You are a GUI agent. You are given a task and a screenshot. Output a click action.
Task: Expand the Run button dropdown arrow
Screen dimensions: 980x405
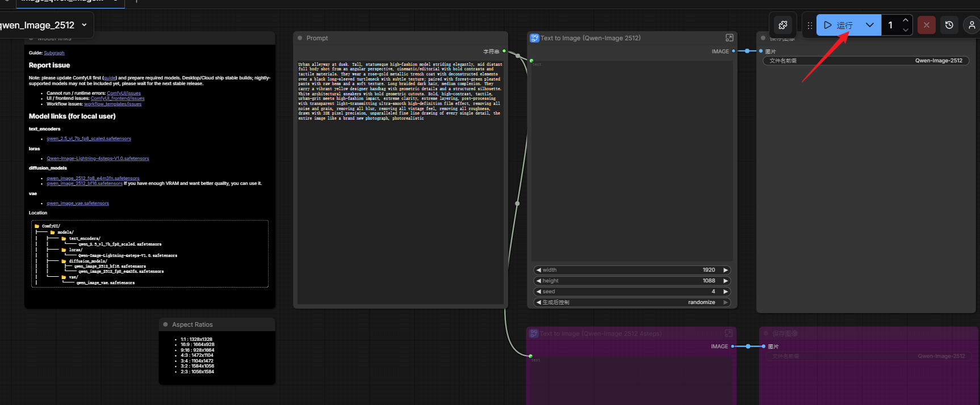click(869, 25)
